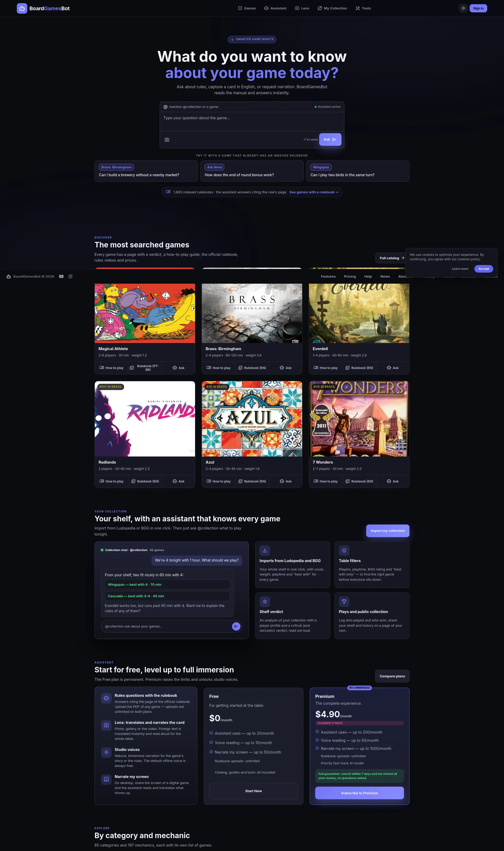The width and height of the screenshot is (504, 851).
Task: Click the Ask robot icon on Brass: Birmingham
Action: 282,368
